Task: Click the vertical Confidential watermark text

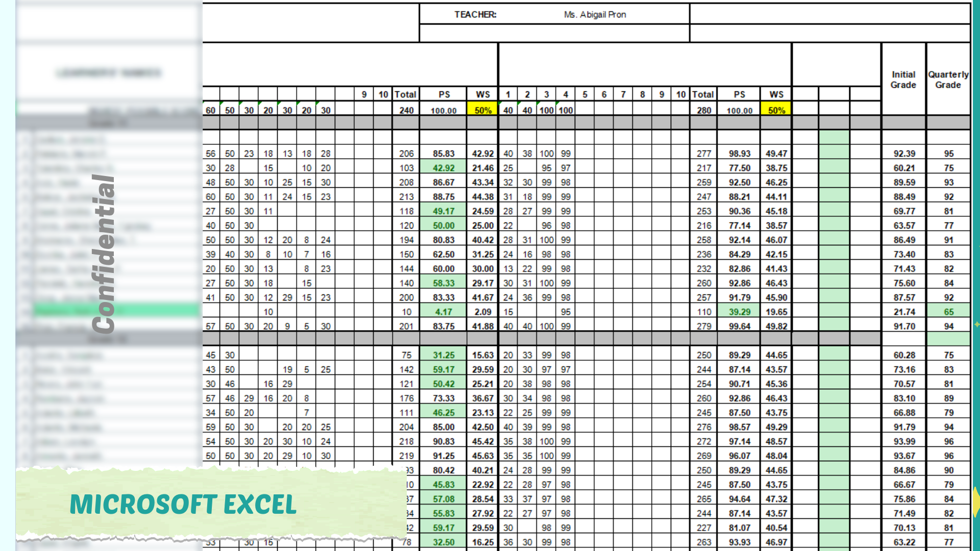Action: 104,254
